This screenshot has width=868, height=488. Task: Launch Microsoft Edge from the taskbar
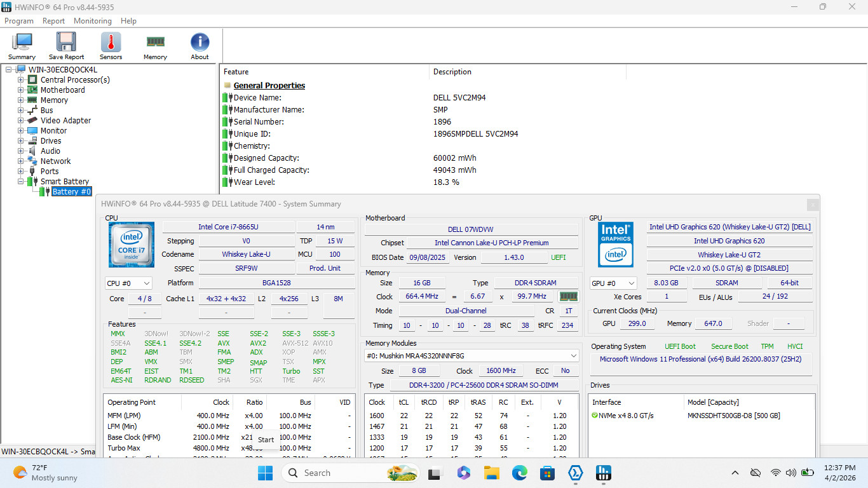(x=520, y=473)
